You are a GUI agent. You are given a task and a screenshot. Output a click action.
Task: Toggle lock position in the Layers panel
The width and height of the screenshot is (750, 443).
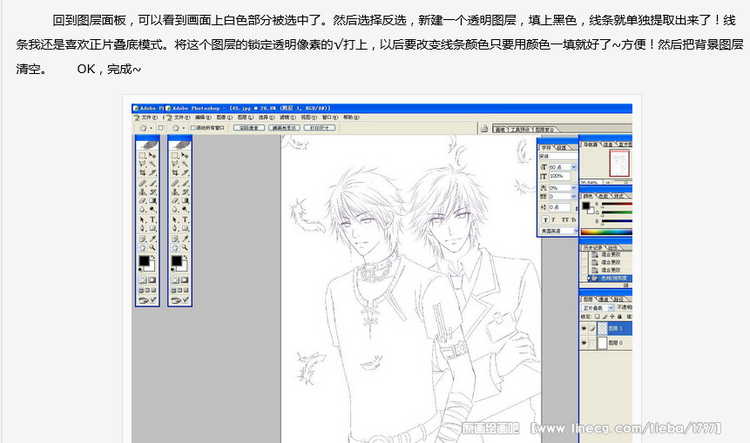[x=612, y=317]
